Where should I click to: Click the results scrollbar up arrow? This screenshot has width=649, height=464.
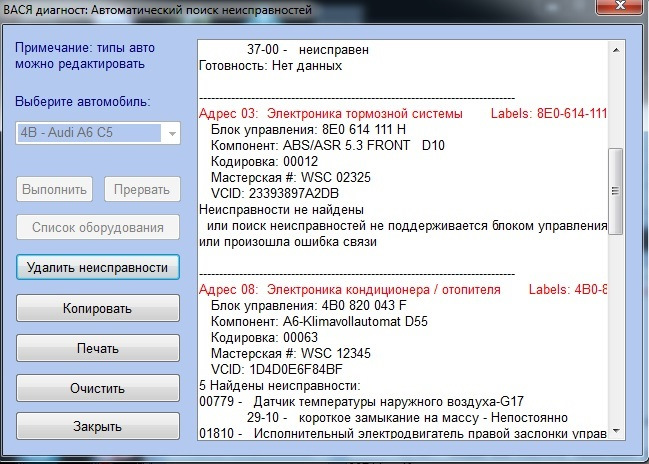(x=616, y=50)
